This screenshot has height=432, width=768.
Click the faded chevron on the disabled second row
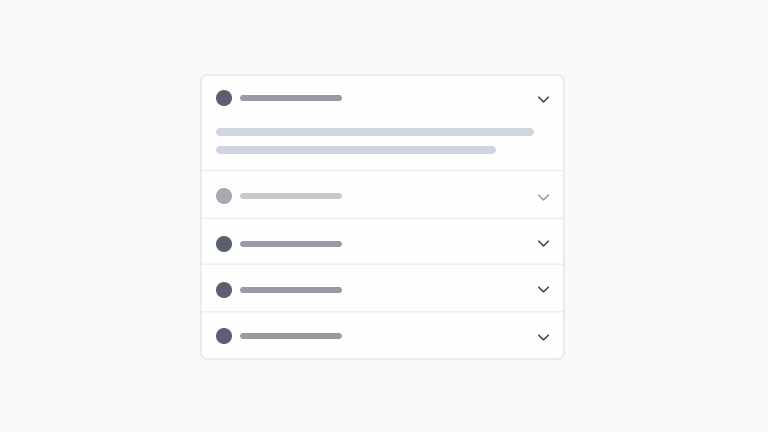(543, 197)
